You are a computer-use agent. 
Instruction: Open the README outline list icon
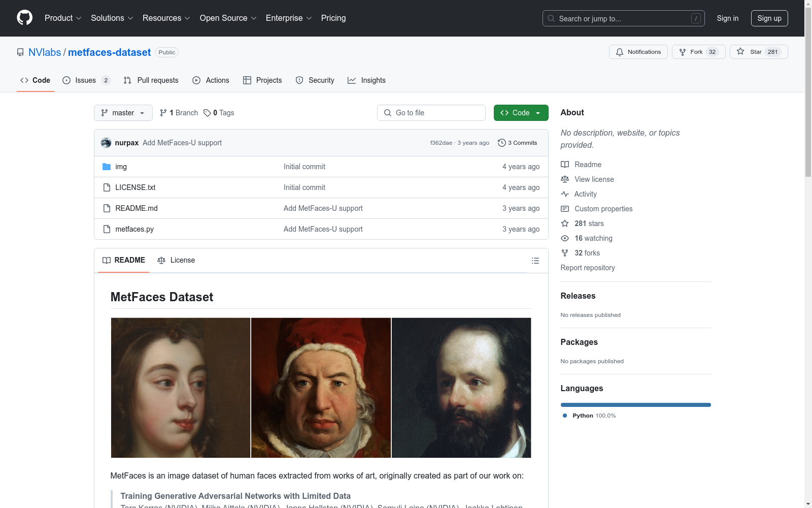(x=535, y=261)
